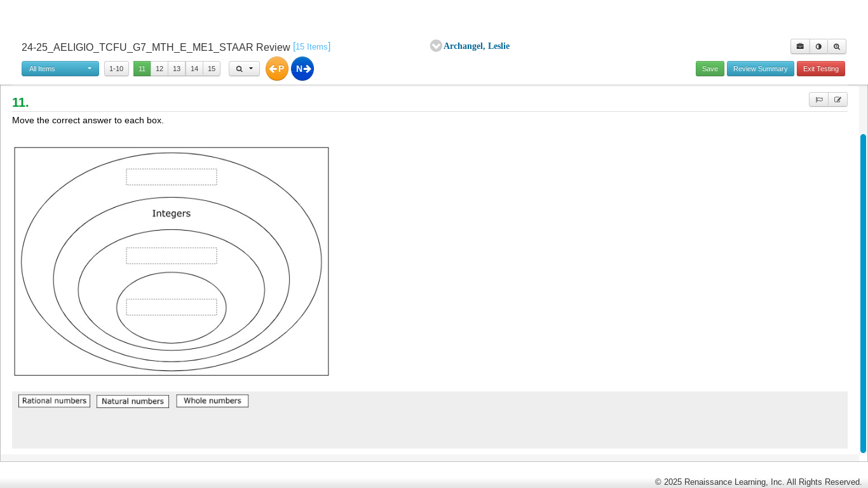Screen dimensions: 868x488
Task: Click the zoom magnifier icon top right
Action: (837, 46)
